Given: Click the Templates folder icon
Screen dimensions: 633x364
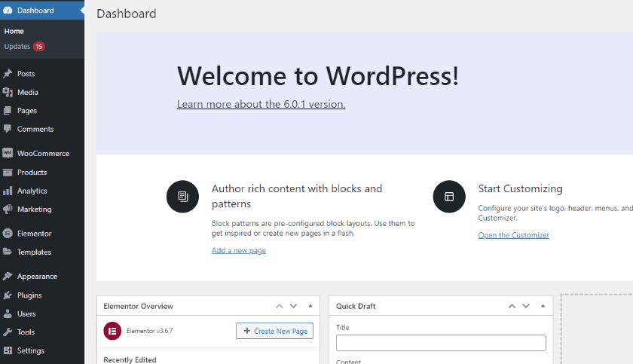Looking at the screenshot, I should [8, 252].
